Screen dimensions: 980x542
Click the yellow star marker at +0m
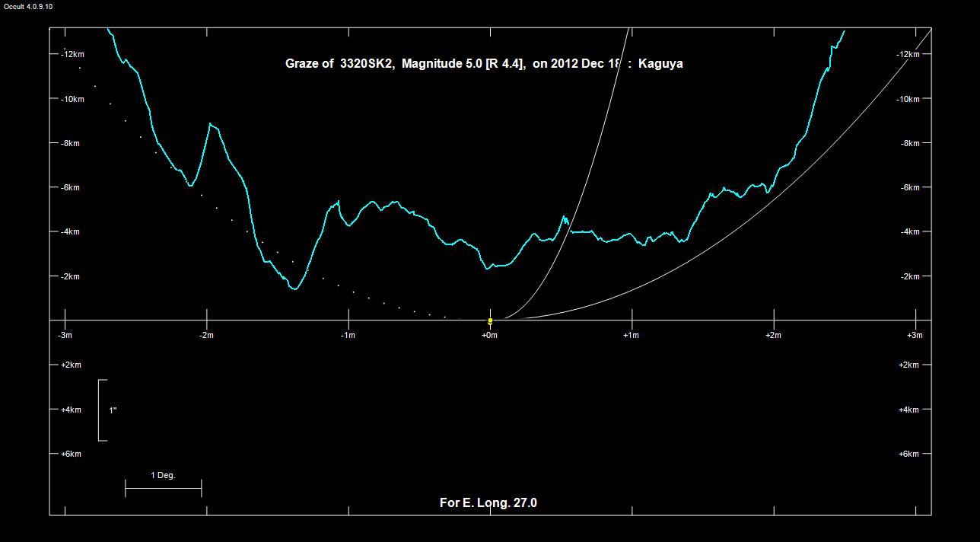click(x=490, y=321)
